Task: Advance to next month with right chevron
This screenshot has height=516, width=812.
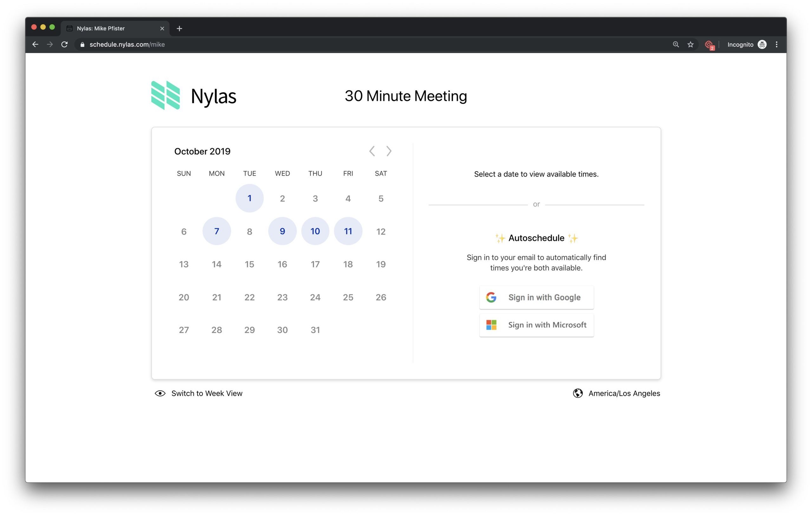Action: coord(389,151)
